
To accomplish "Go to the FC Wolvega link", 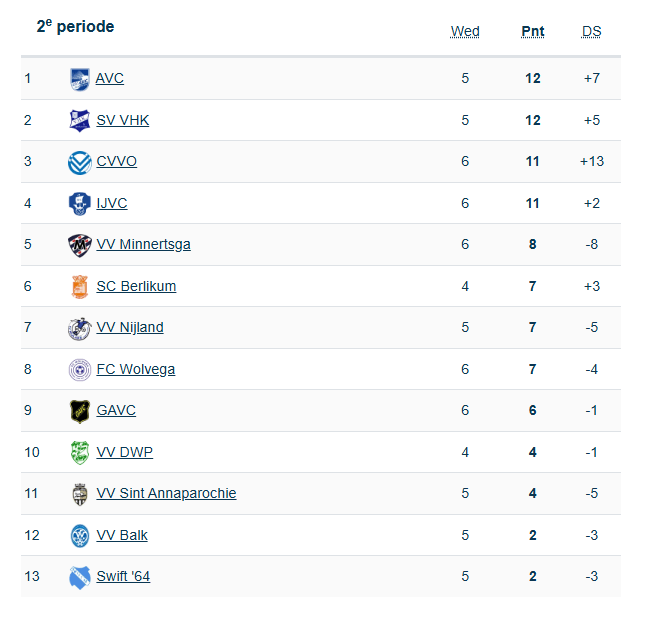I will [135, 369].
